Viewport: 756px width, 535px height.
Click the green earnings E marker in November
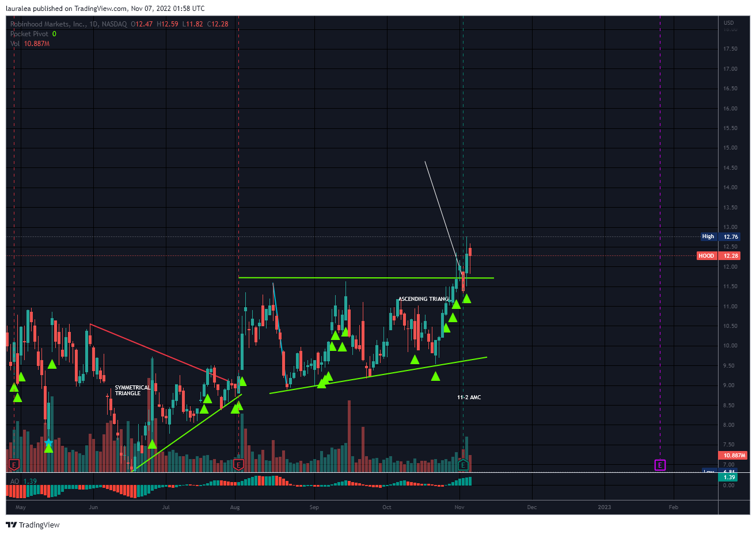(x=463, y=465)
